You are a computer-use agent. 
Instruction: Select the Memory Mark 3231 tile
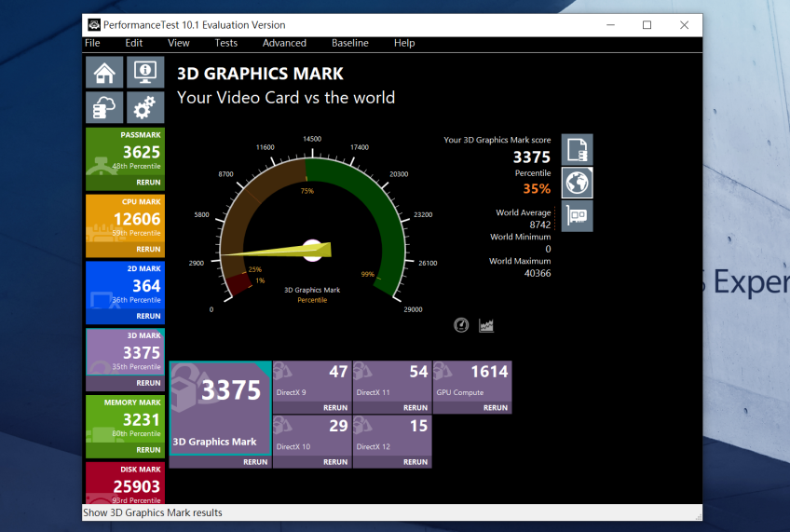point(125,419)
